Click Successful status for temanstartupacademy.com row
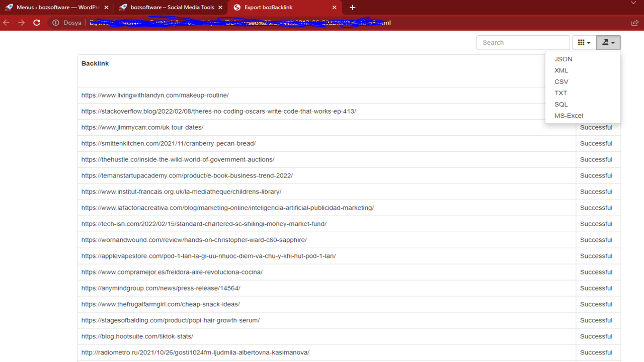Image resolution: width=644 pixels, height=362 pixels. click(x=596, y=175)
